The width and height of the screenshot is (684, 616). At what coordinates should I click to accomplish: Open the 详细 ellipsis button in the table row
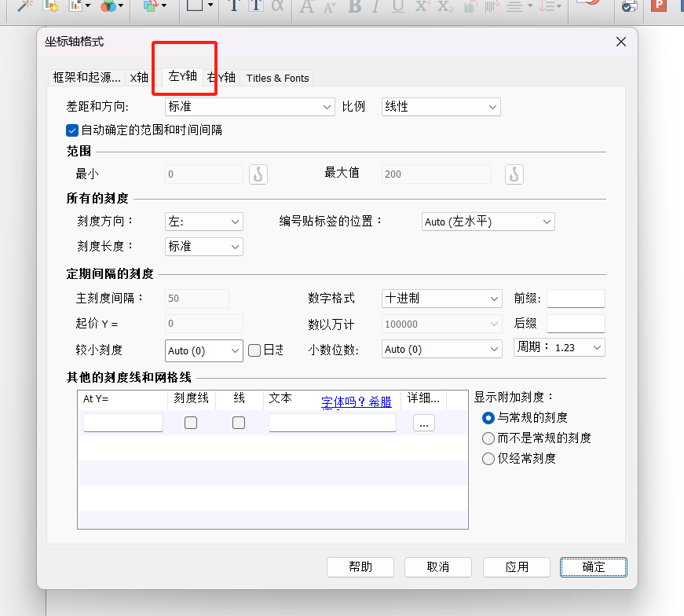423,423
